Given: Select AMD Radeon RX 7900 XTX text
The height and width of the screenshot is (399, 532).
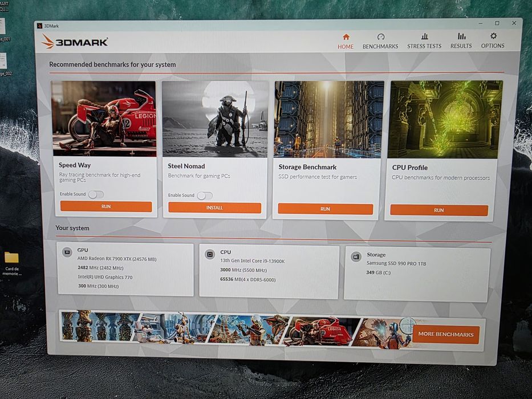Looking at the screenshot, I should [x=117, y=259].
